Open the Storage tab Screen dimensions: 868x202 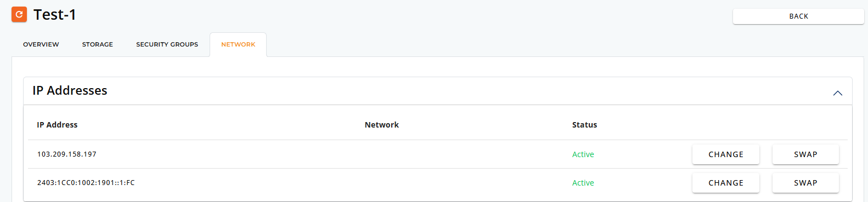(98, 44)
